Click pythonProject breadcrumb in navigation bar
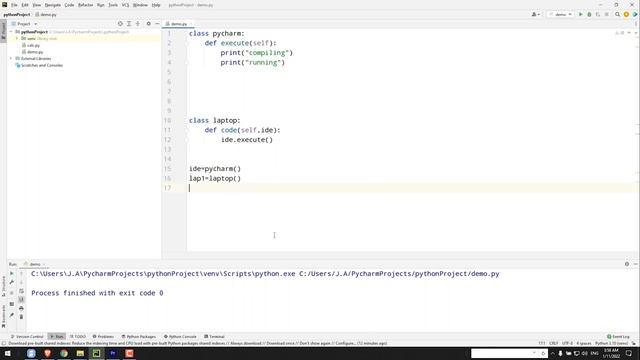Screen dimensions: 640x360 17,15
